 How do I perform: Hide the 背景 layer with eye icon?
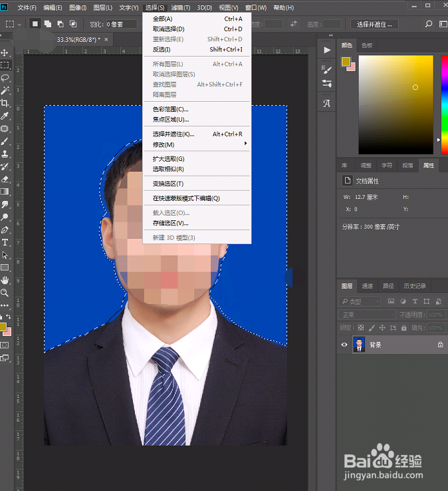(344, 345)
